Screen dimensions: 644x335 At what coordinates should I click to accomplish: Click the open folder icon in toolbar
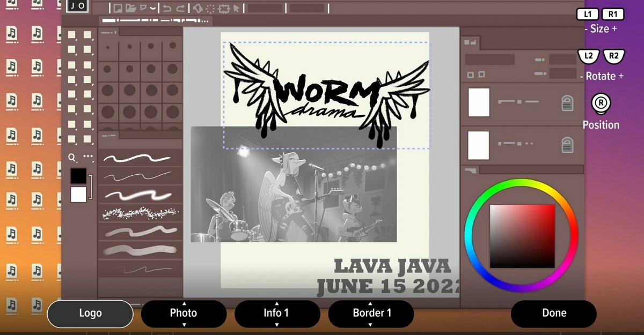click(130, 8)
